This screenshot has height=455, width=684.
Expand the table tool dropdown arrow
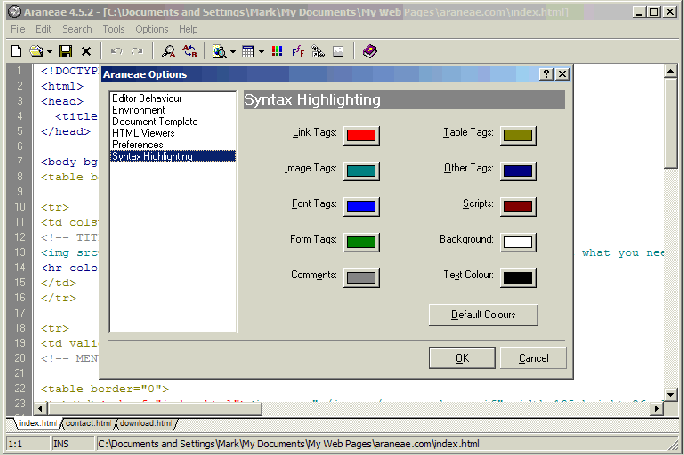[261, 51]
